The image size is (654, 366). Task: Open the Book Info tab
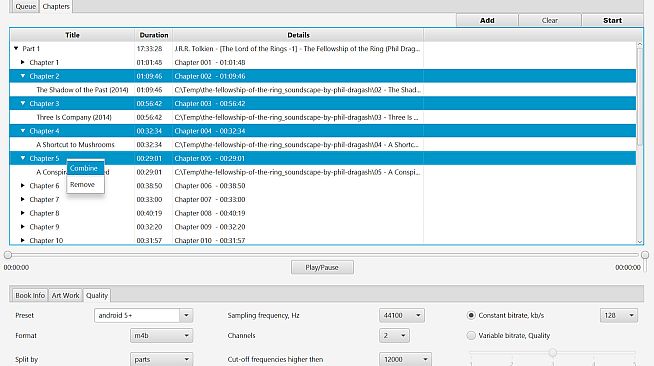(30, 295)
